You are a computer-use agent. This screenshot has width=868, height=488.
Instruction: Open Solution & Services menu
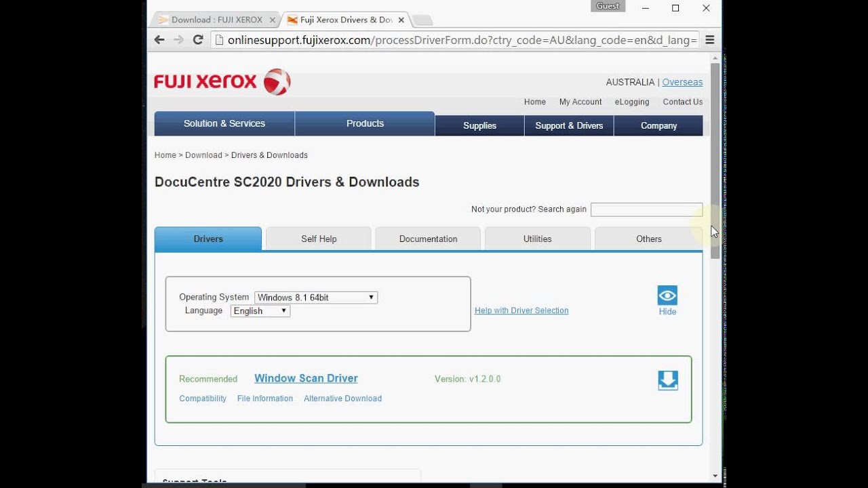coord(224,123)
